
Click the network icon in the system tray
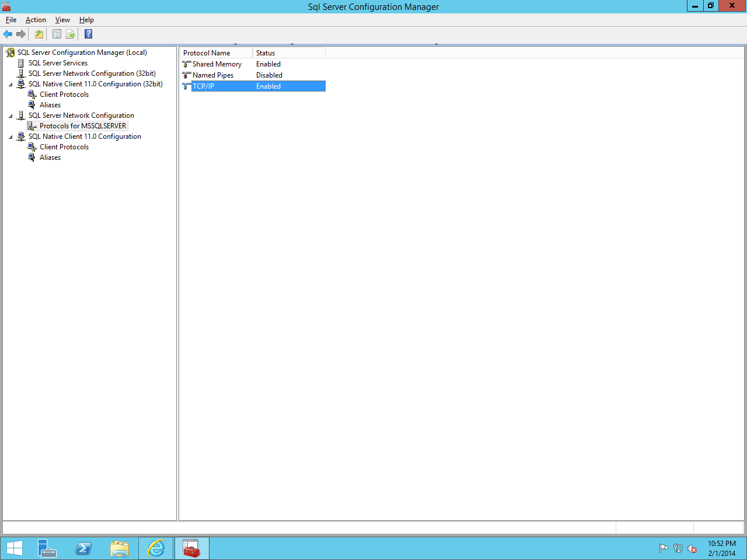pos(678,548)
